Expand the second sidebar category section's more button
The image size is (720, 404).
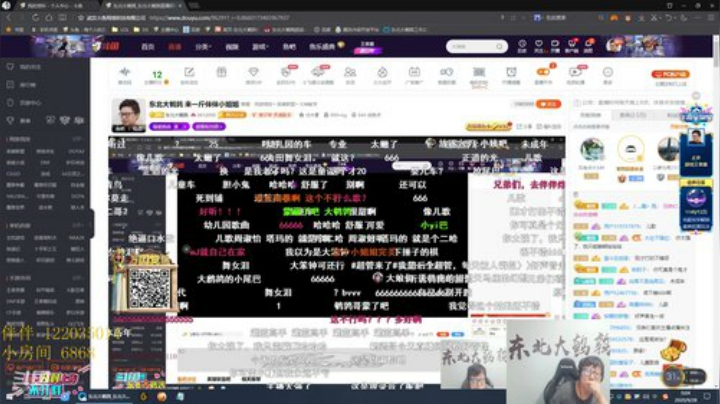coord(78,225)
